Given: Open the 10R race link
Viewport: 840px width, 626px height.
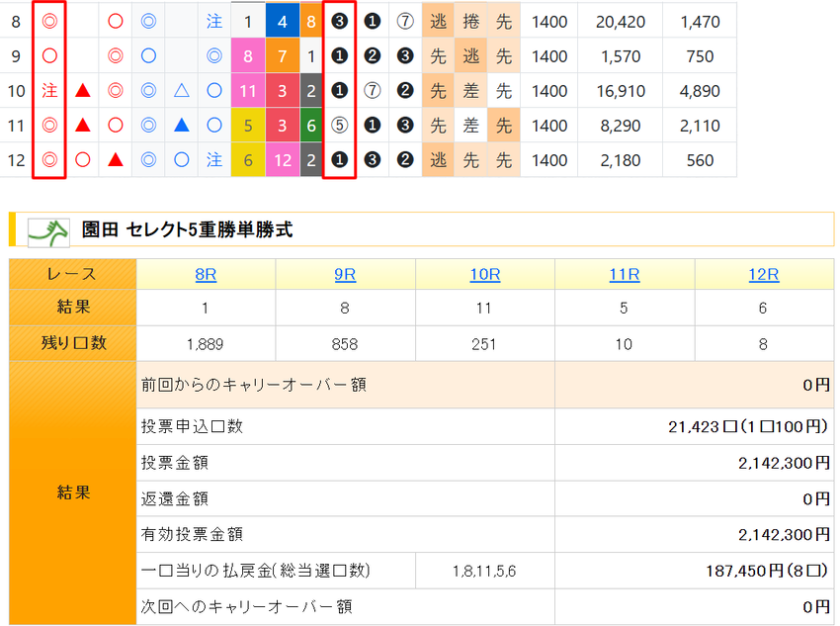Looking at the screenshot, I should (485, 274).
